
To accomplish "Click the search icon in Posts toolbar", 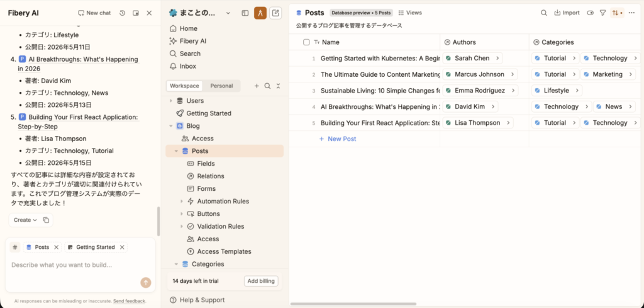I will [544, 13].
